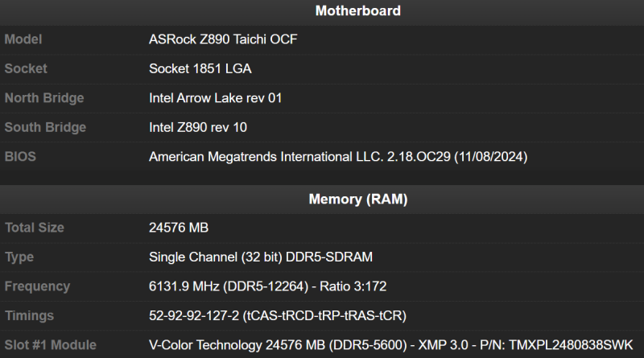Select the South Bridge label
Viewport: 644px width, 358px height.
coord(45,127)
